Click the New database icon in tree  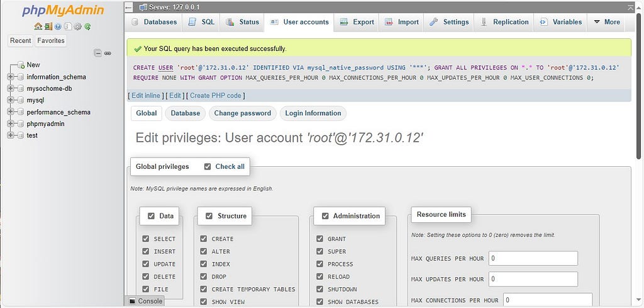click(21, 65)
